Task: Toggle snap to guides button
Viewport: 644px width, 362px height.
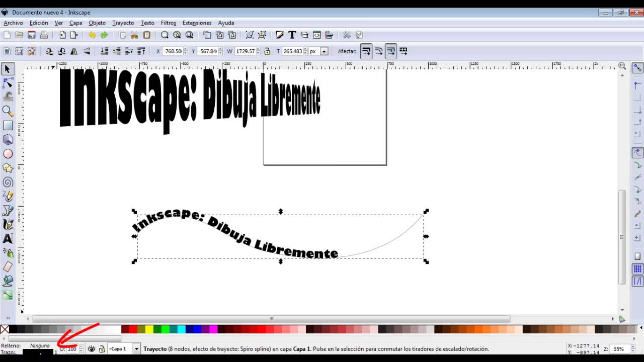Action: point(637,281)
